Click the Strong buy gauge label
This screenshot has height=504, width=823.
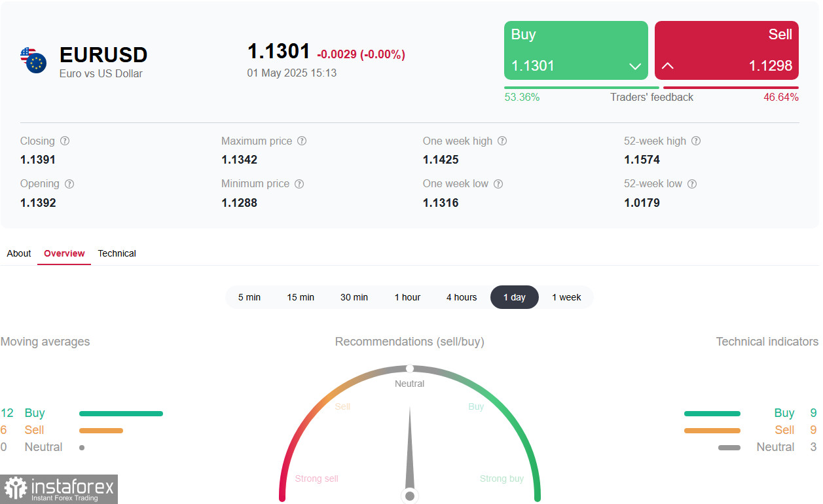pos(502,478)
